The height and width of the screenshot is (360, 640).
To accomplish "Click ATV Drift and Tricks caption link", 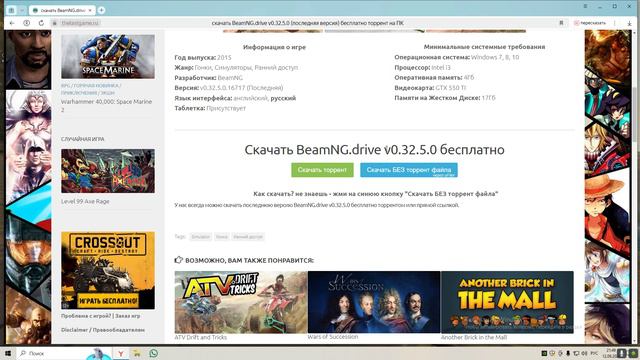I will coord(200,337).
